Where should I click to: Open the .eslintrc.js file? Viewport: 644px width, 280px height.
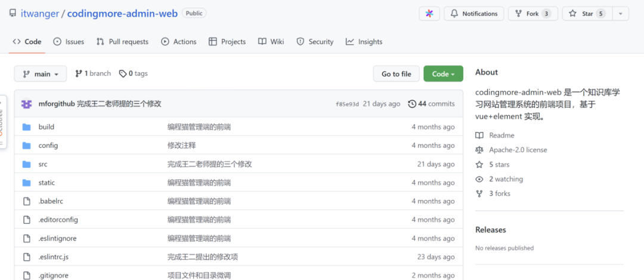(x=54, y=257)
